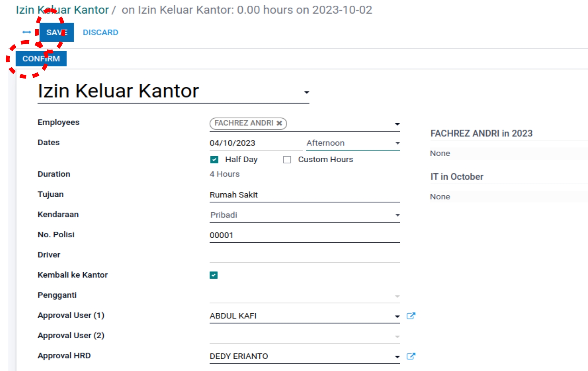Open Approval HRD external link icon

(x=411, y=356)
